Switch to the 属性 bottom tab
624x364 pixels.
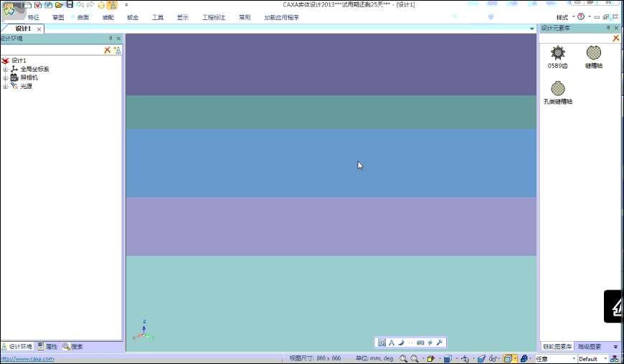tap(48, 347)
